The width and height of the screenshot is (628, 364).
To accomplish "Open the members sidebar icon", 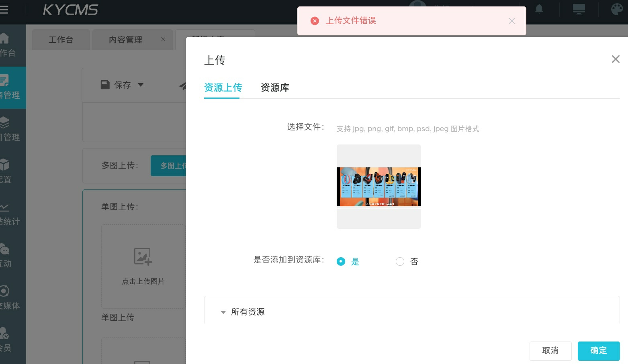I will point(4,333).
